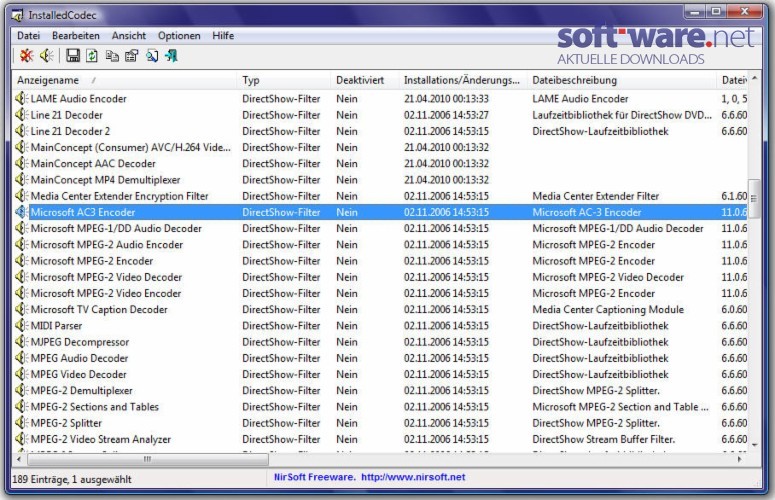
Task: Click the Enable Selected Items speaker toolbar icon
Action: 47,56
